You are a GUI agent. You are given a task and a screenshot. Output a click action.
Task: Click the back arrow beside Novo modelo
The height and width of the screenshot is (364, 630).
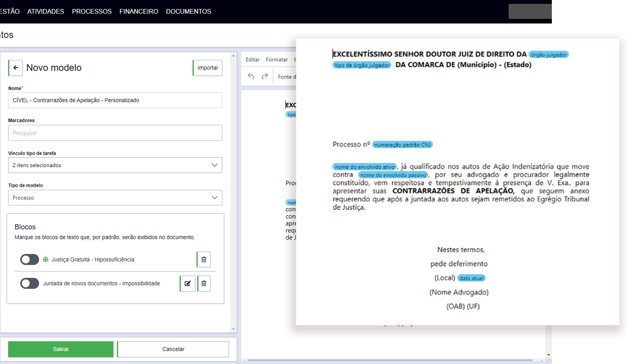(x=15, y=67)
